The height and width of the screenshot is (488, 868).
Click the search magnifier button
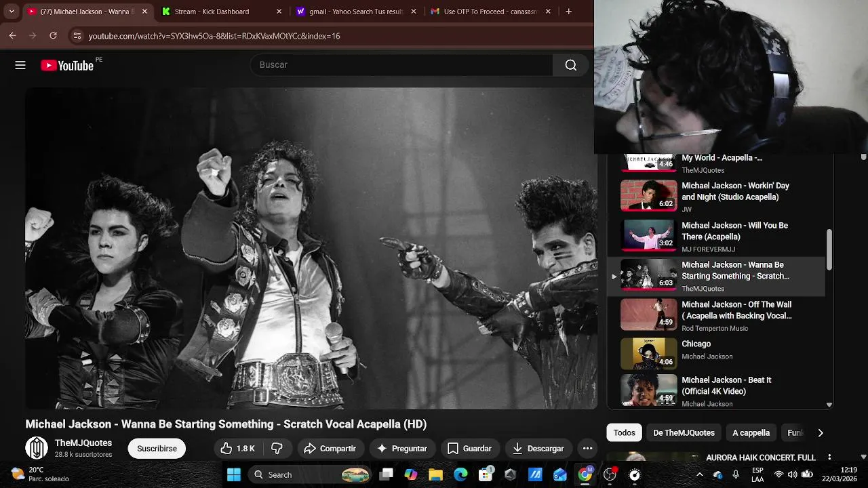click(x=571, y=65)
